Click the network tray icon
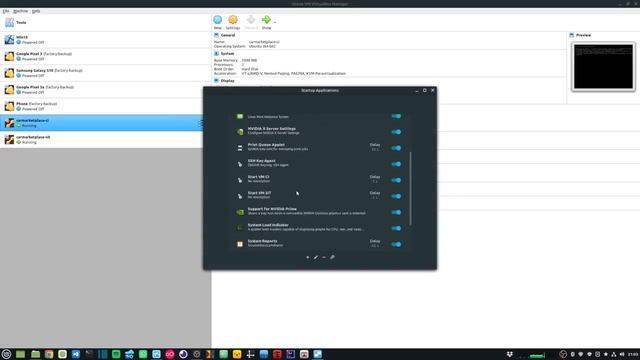This screenshot has width=640, height=360. [x=613, y=354]
